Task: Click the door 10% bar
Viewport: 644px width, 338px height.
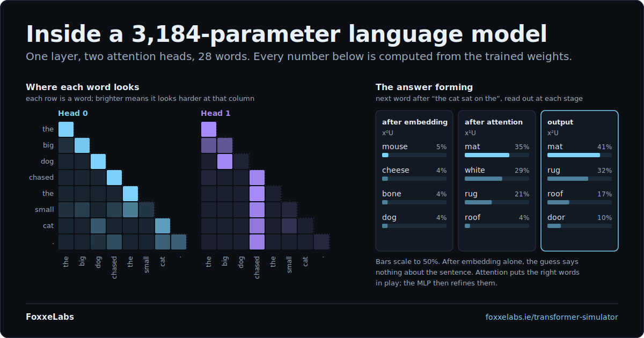Action: click(x=580, y=226)
